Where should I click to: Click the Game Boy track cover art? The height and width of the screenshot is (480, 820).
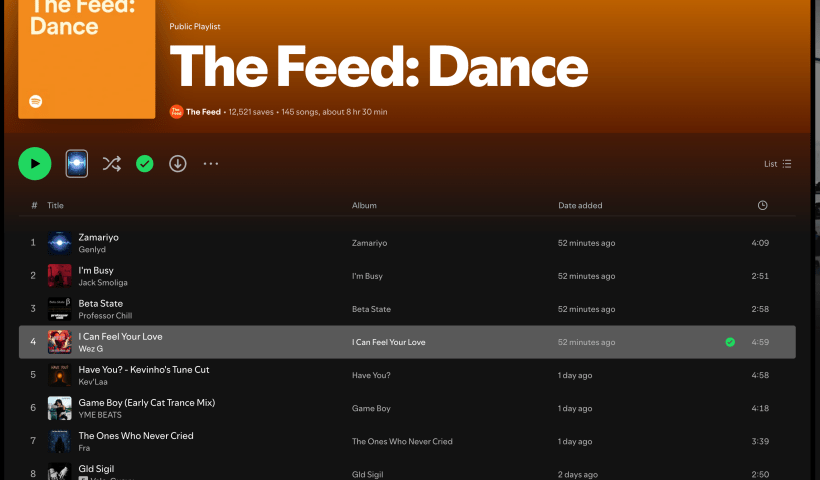coord(59,408)
